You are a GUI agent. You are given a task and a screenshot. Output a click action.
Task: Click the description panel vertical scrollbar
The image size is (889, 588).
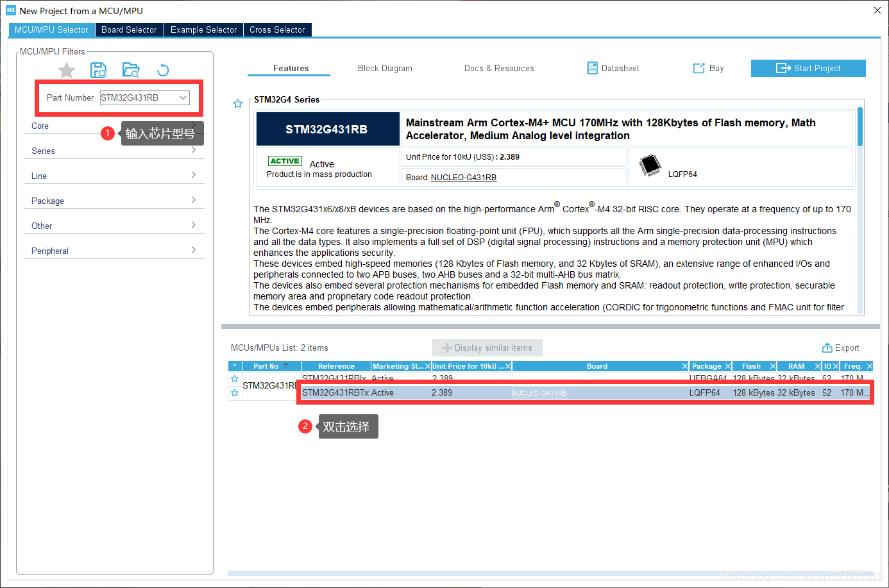coord(860,127)
